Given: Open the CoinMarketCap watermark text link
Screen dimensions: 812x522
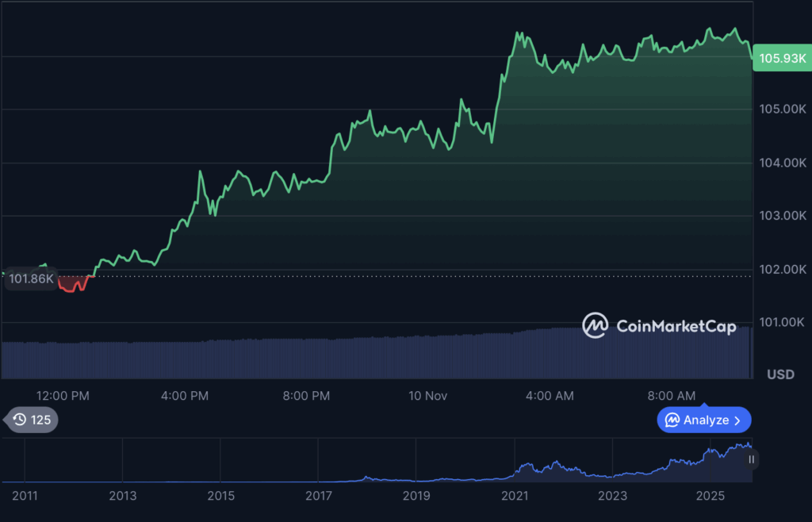Looking at the screenshot, I should 676,326.
